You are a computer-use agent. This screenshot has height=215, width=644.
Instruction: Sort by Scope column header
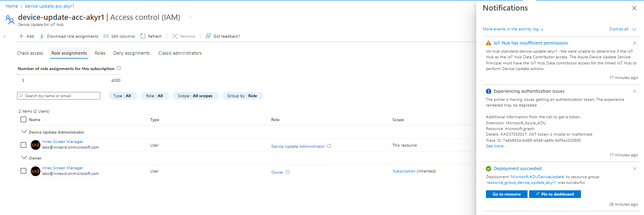point(398,120)
